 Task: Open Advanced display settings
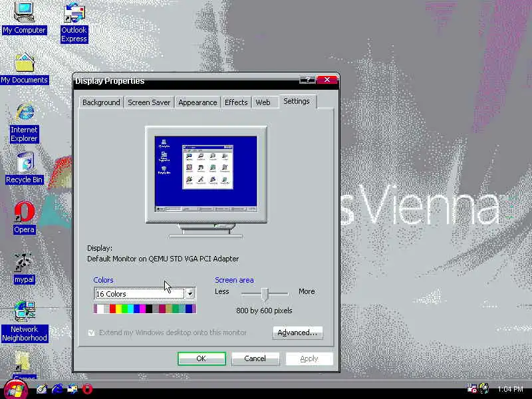click(297, 332)
